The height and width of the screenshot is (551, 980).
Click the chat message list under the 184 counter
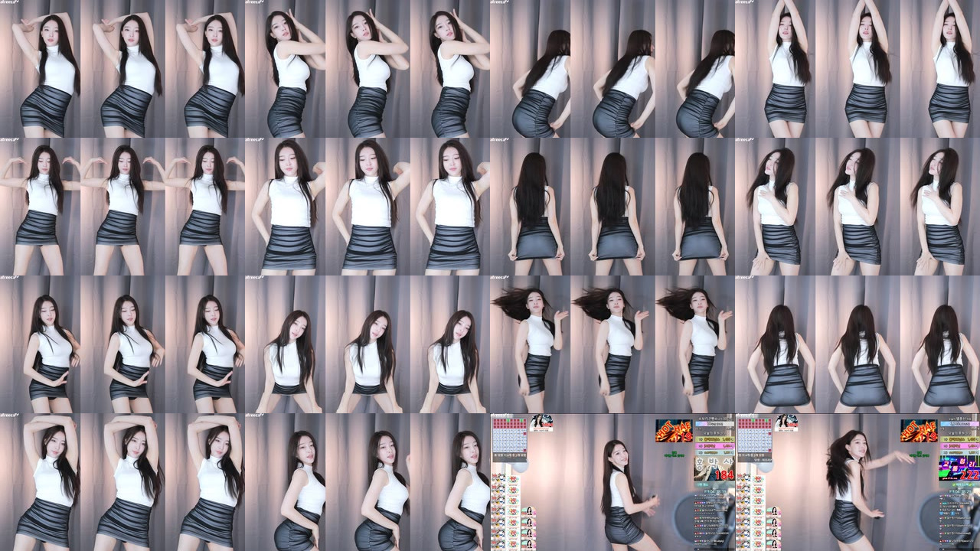point(714,522)
